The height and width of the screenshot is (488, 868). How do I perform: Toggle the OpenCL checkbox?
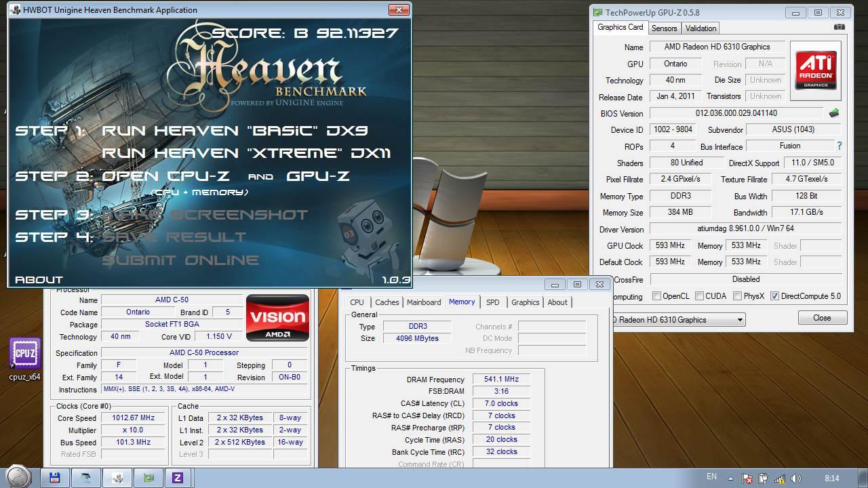click(656, 296)
